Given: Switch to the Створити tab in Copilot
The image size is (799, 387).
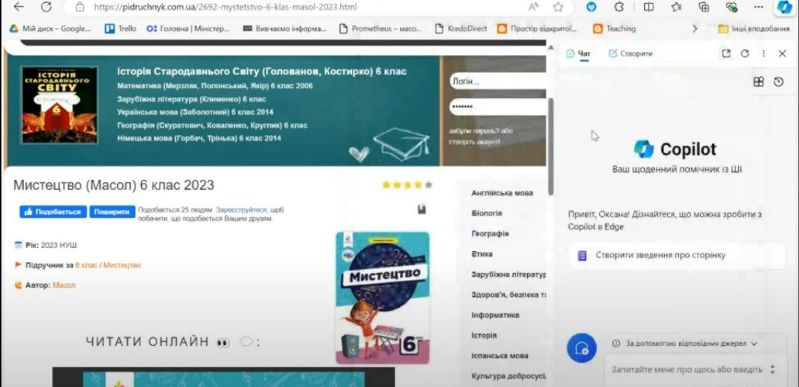Looking at the screenshot, I should pos(630,53).
